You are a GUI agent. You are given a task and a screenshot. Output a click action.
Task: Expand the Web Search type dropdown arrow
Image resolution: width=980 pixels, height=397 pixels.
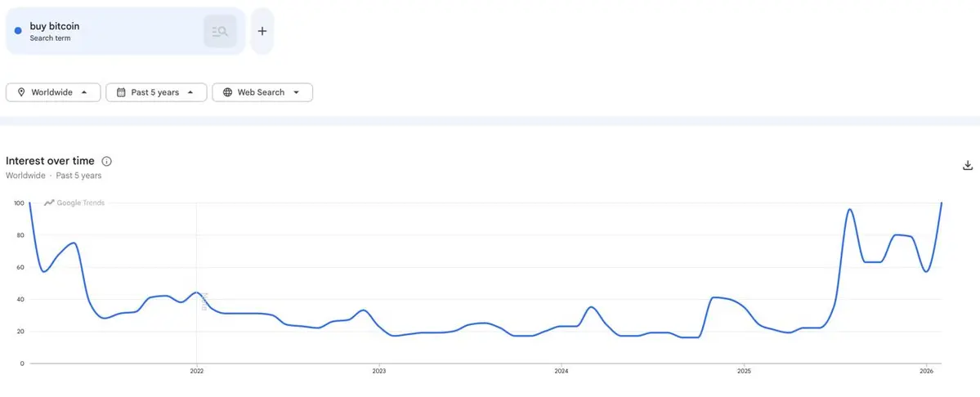(x=296, y=92)
